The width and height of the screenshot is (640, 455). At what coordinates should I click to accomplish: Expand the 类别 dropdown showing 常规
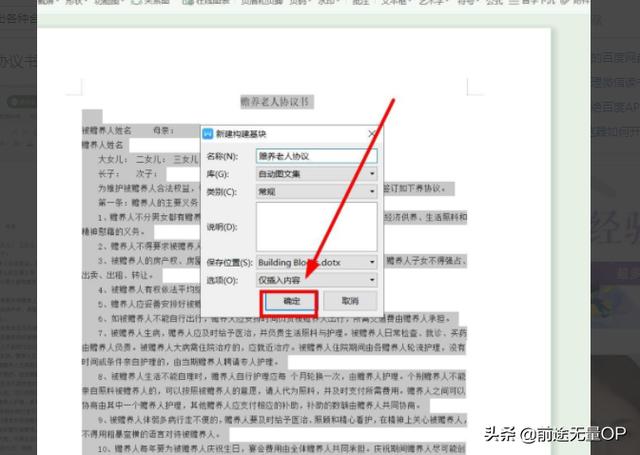click(316, 191)
